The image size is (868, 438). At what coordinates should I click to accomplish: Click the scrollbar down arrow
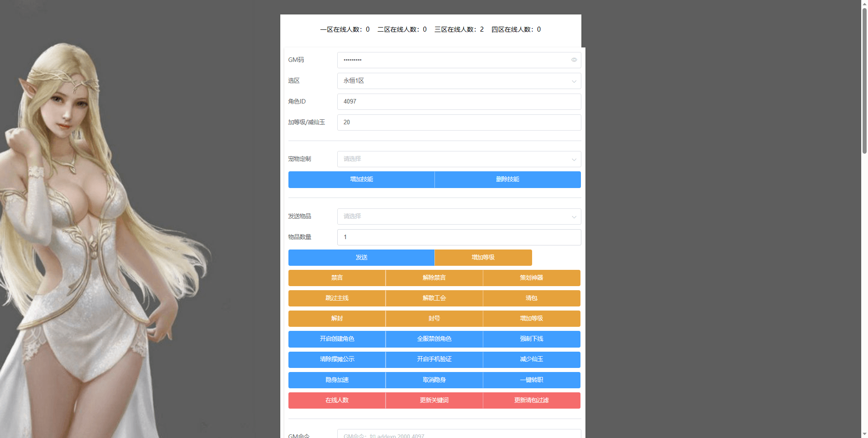click(864, 434)
